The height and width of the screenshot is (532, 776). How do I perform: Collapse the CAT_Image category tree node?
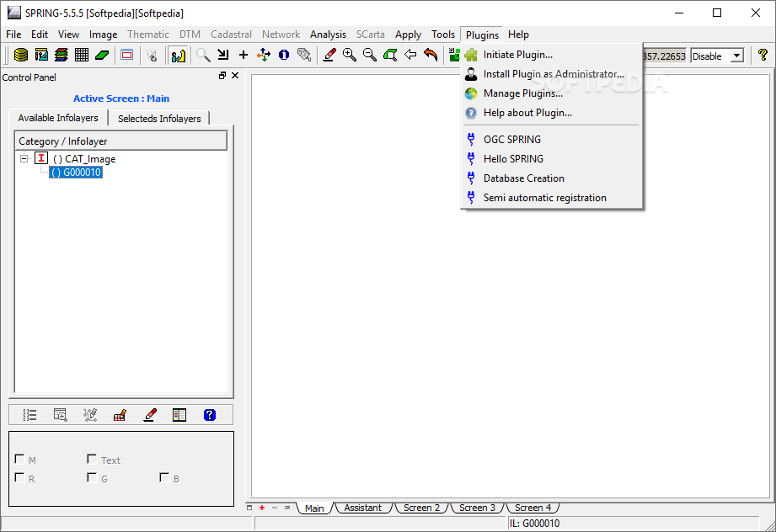coord(24,159)
